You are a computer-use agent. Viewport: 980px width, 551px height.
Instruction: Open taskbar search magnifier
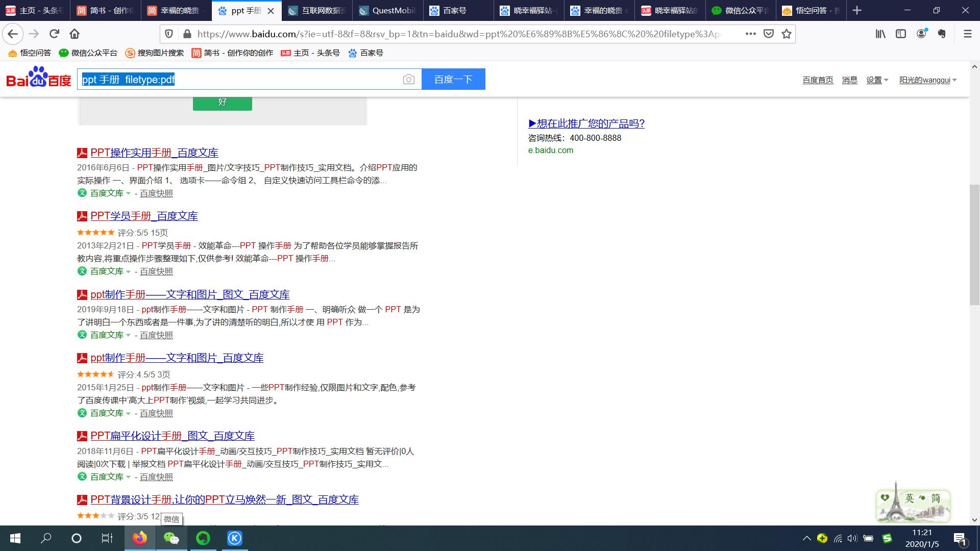[x=46, y=538]
